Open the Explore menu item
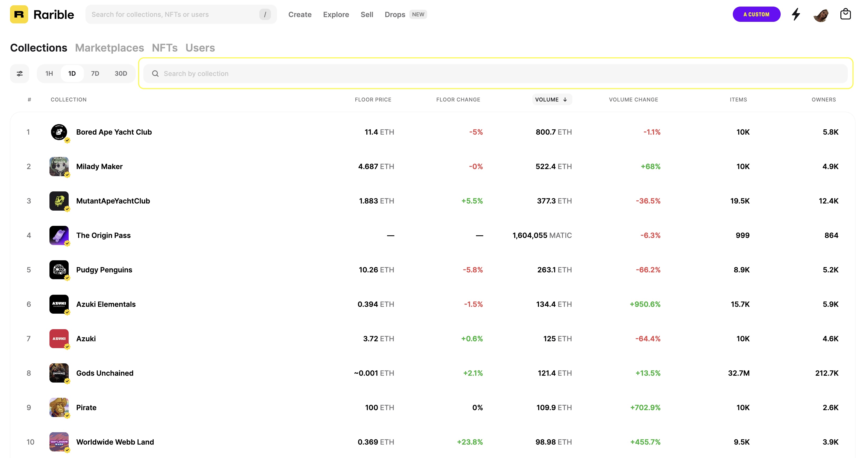Screen dimensions: 868x458 [336, 14]
